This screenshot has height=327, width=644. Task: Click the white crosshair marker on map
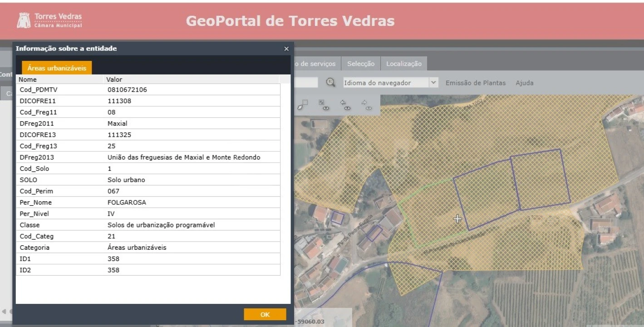(x=457, y=219)
